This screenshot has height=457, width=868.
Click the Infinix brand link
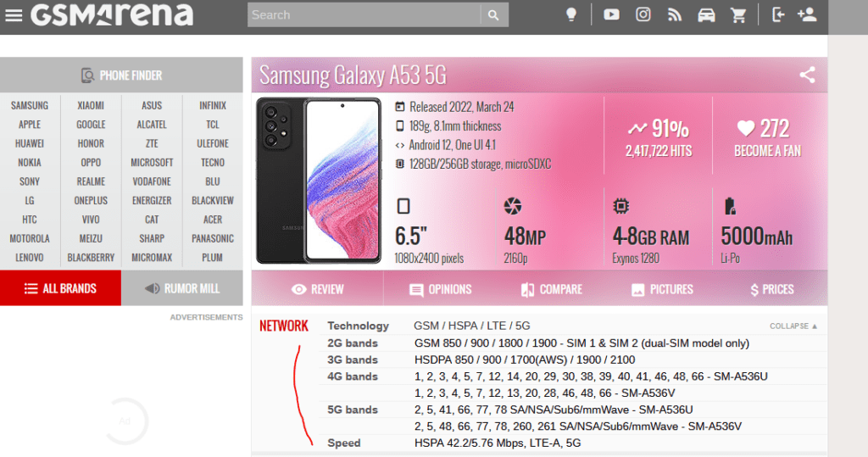coord(213,105)
